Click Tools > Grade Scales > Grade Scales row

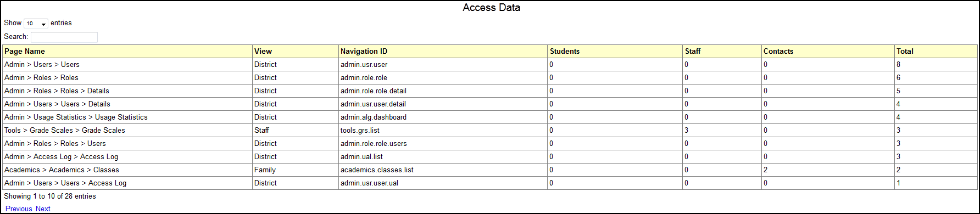pos(490,131)
